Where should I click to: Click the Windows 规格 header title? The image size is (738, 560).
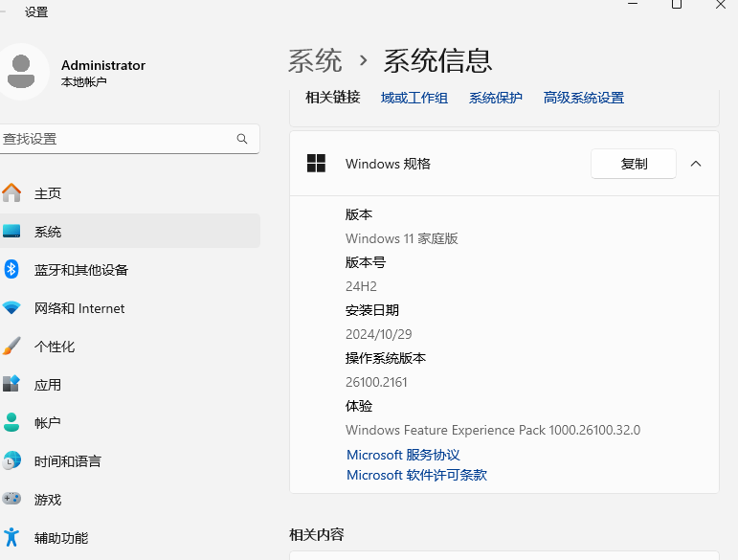tap(388, 164)
